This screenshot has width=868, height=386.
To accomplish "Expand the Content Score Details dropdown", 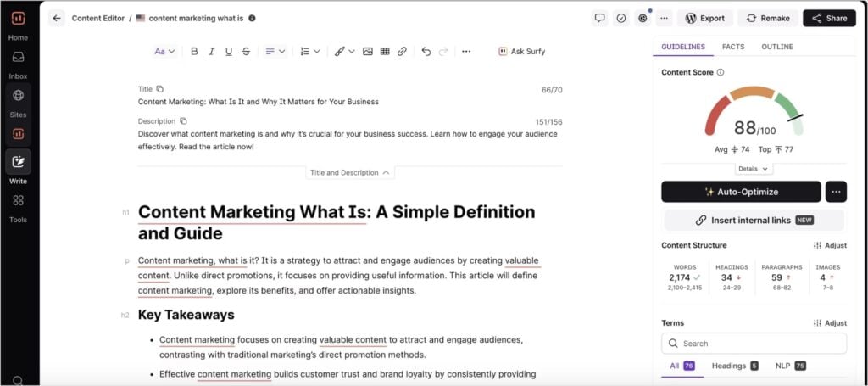I will point(754,168).
